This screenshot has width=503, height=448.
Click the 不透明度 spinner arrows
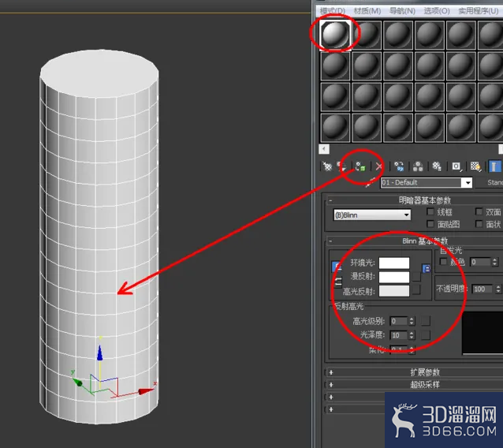tap(498, 289)
